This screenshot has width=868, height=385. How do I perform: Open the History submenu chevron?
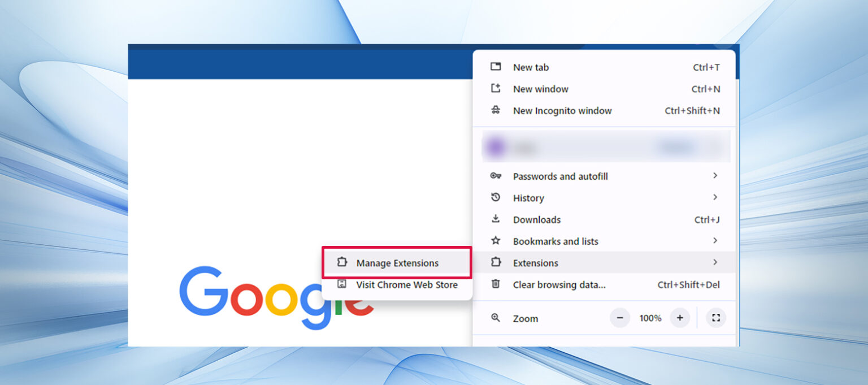[x=715, y=197]
